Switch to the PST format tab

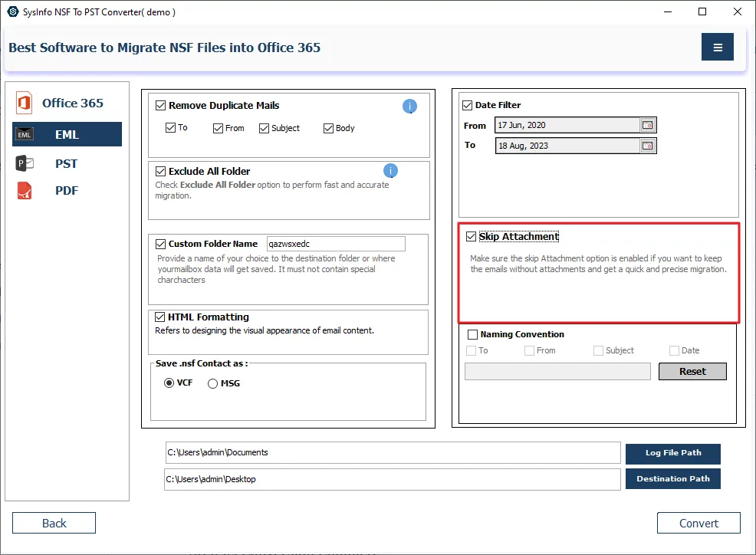pos(66,163)
